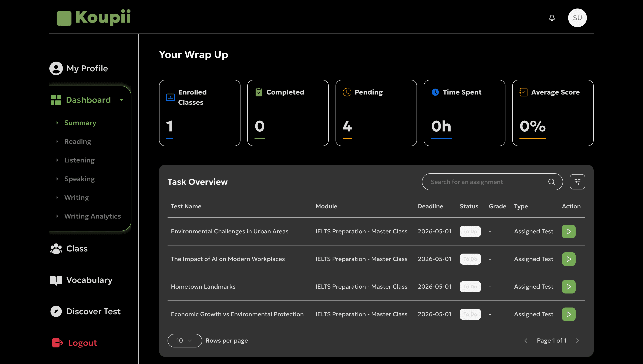643x364 pixels.
Task: Click the Average Score checklist icon
Action: [523, 92]
